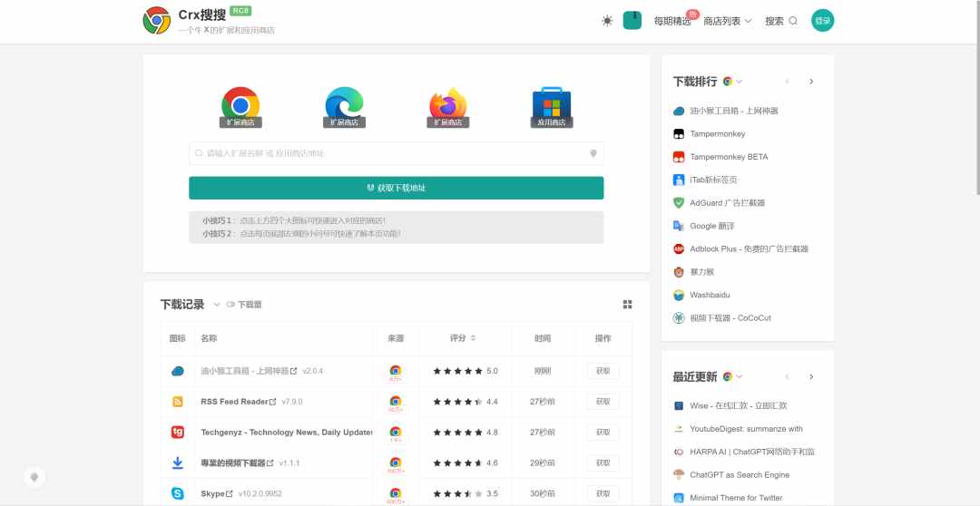Click the Skype icon in table

coord(178,493)
